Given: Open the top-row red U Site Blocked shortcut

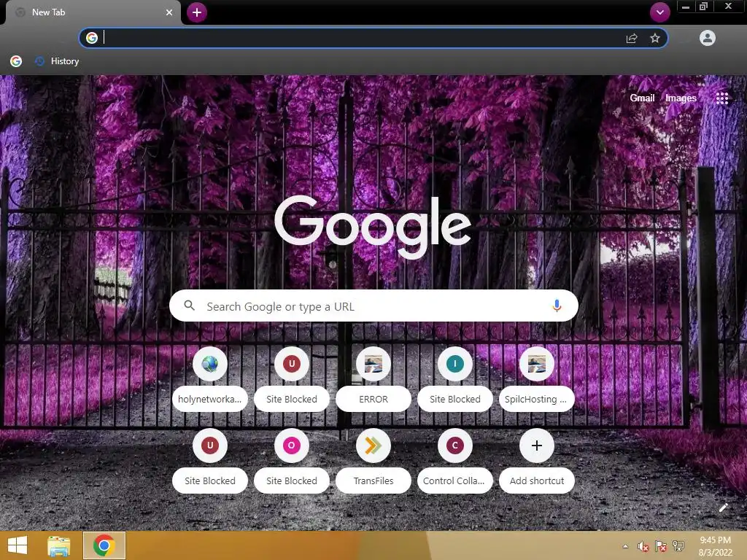Looking at the screenshot, I should tap(292, 365).
